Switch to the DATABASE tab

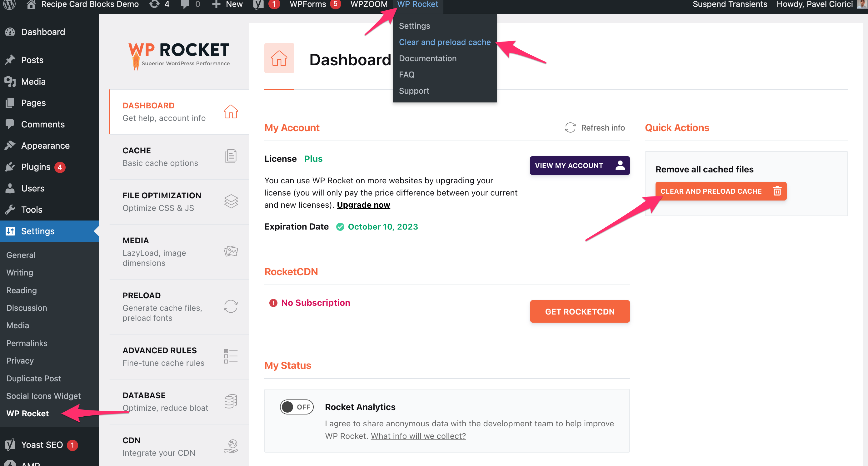(179, 401)
